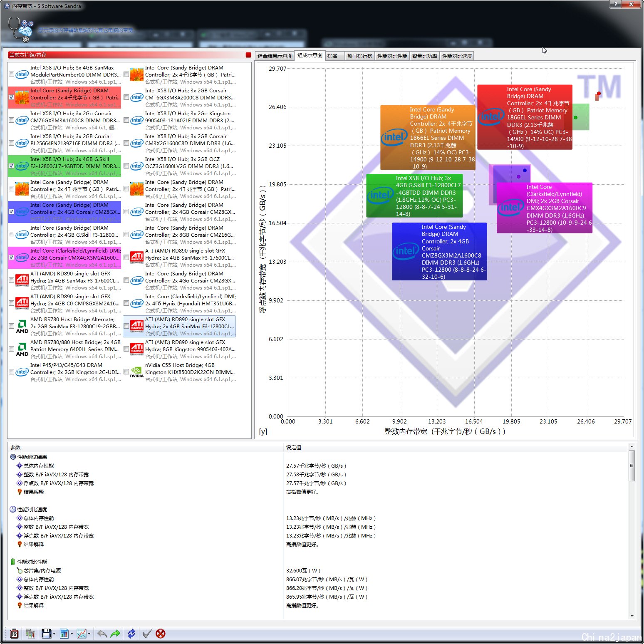
Task: Open the 排名 tab
Action: tap(335, 56)
